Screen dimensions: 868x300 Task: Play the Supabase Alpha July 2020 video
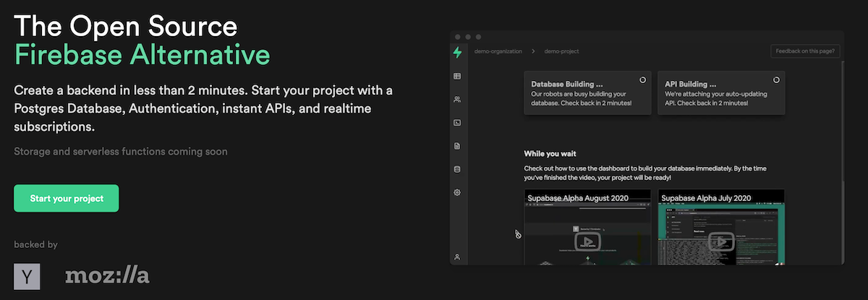pyautogui.click(x=721, y=241)
